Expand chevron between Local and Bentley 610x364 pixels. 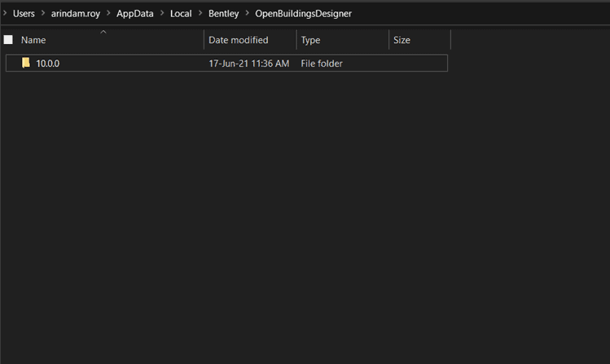pos(200,14)
